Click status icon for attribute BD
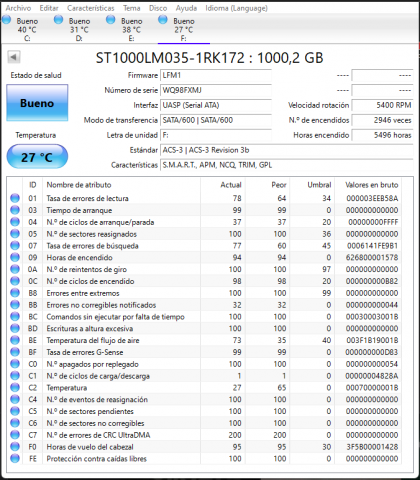This screenshot has height=480, width=420. pos(15,328)
